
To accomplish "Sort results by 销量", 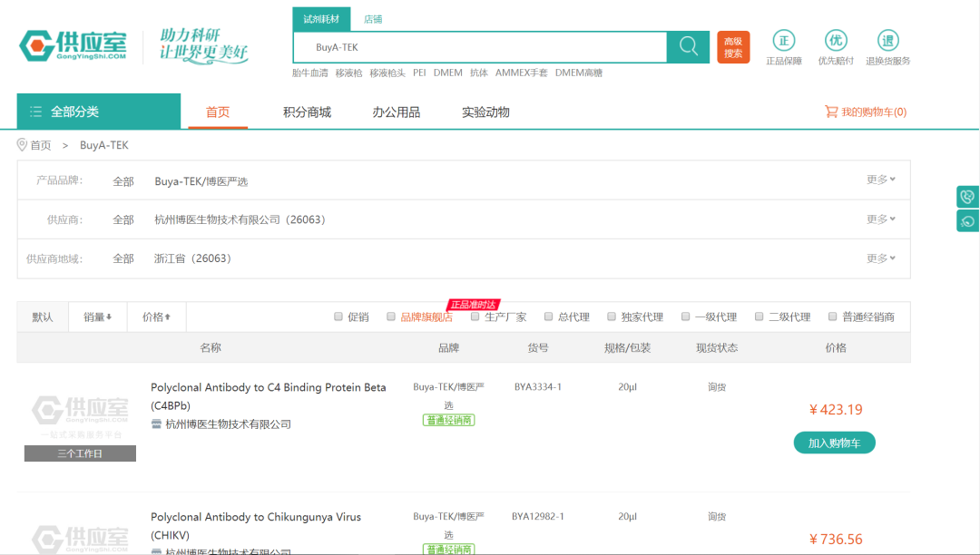I will pos(97,317).
